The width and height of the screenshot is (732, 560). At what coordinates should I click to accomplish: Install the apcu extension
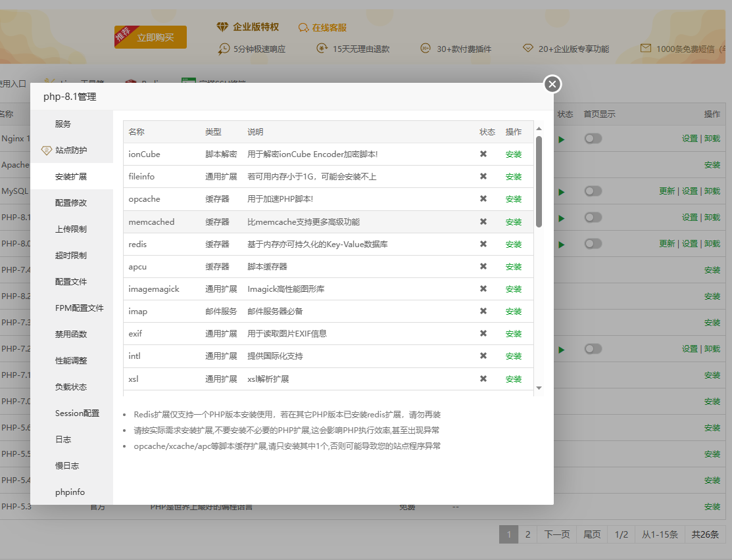tap(514, 266)
